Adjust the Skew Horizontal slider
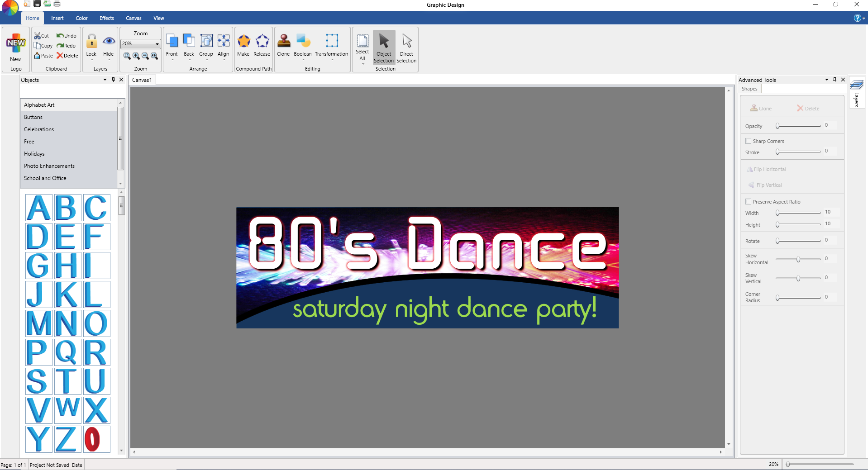Viewport: 868px width, 470px height. tap(798, 259)
